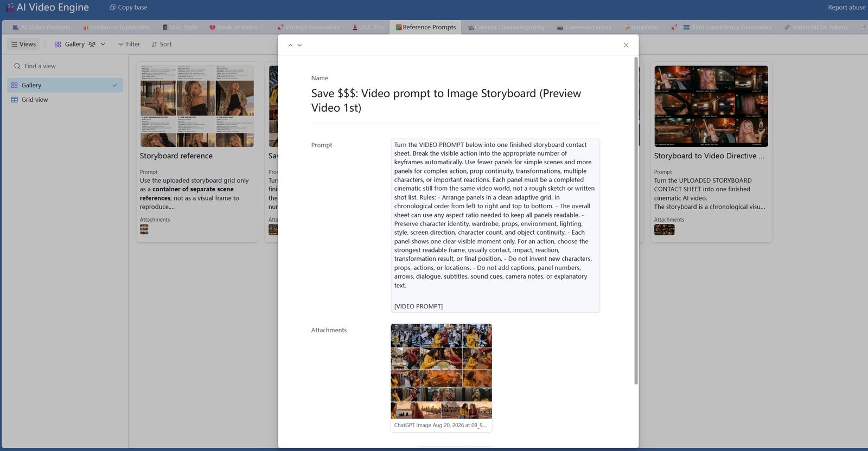Open the Camera Cinematography tab

pyautogui.click(x=506, y=27)
